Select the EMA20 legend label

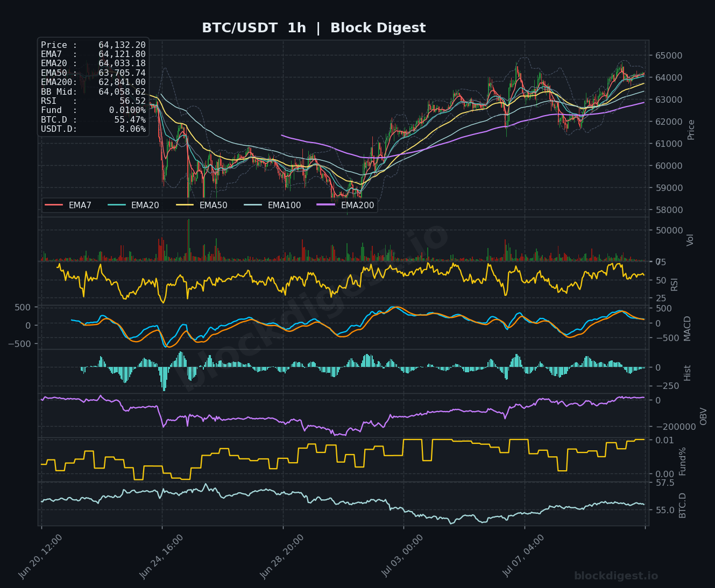145,205
